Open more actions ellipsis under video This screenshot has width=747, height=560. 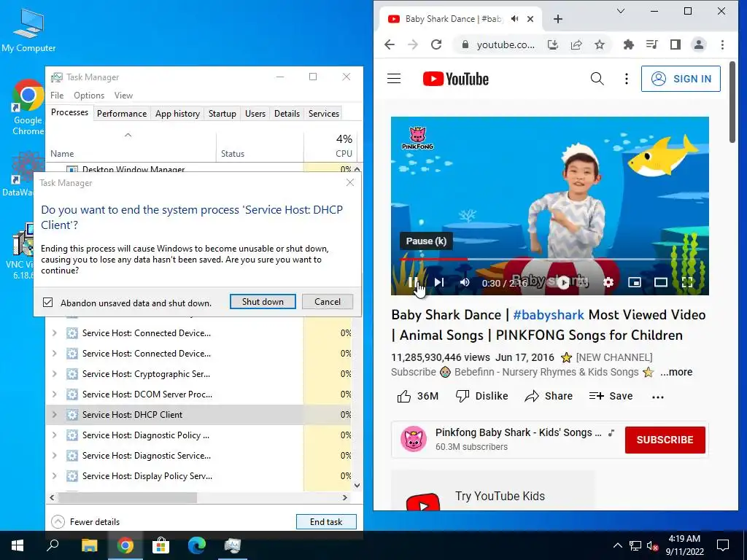(x=658, y=397)
